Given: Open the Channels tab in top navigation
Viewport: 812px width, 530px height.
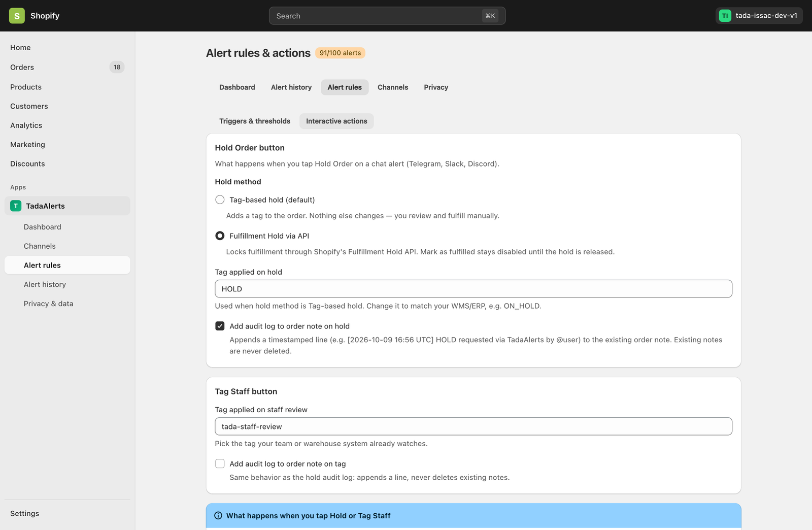Looking at the screenshot, I should click(x=393, y=87).
